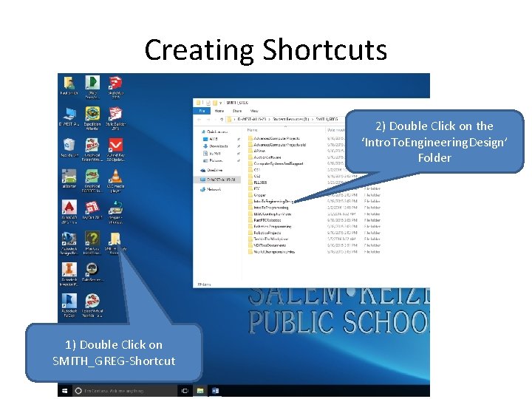Sort files by the Name column header
The height and width of the screenshot is (399, 532).
coord(253,130)
